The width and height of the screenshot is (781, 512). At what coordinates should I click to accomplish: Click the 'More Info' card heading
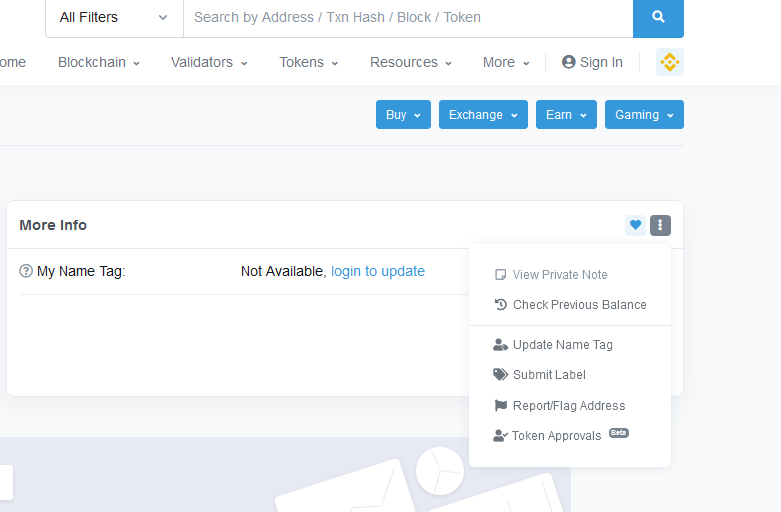tap(53, 225)
